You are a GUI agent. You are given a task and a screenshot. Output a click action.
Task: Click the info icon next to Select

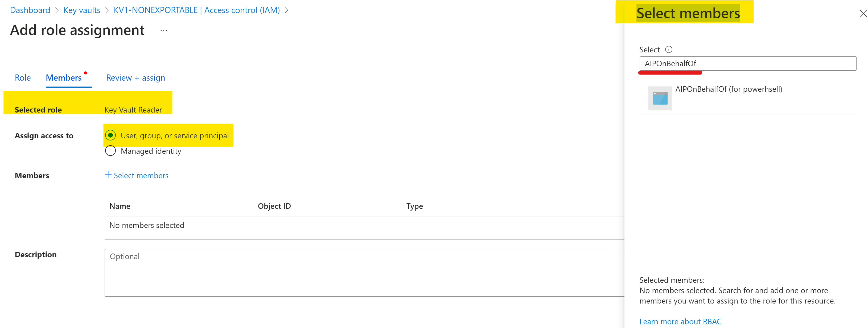coord(669,49)
